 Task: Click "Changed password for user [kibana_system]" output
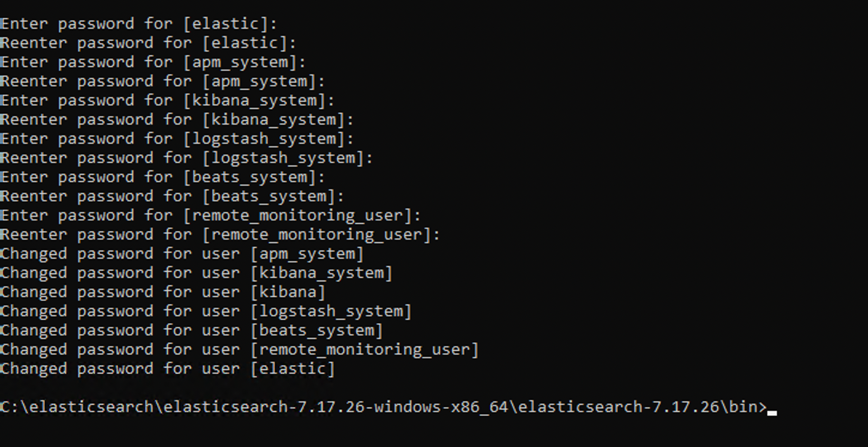(x=197, y=273)
